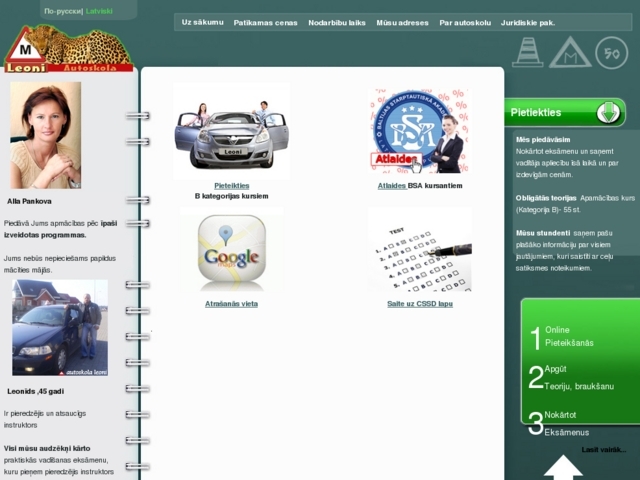Viewport: 640px width, 480px height.
Task: Open the silver car course image
Action: pyautogui.click(x=231, y=131)
